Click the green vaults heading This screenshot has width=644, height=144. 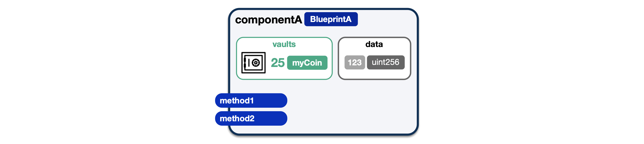(x=284, y=44)
